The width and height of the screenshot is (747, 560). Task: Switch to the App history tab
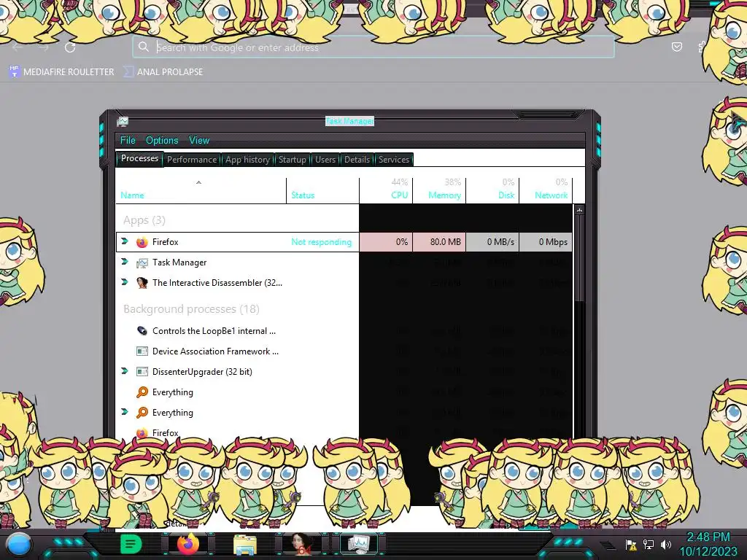tap(248, 160)
